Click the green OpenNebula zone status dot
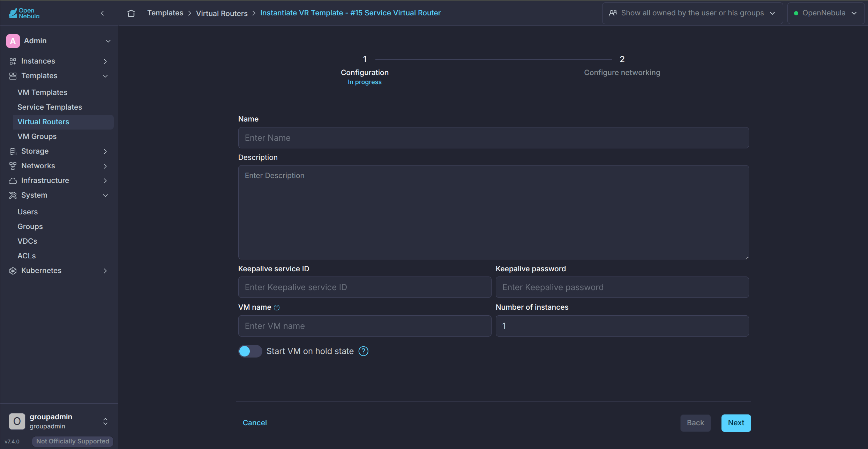The height and width of the screenshot is (449, 868). (x=796, y=13)
